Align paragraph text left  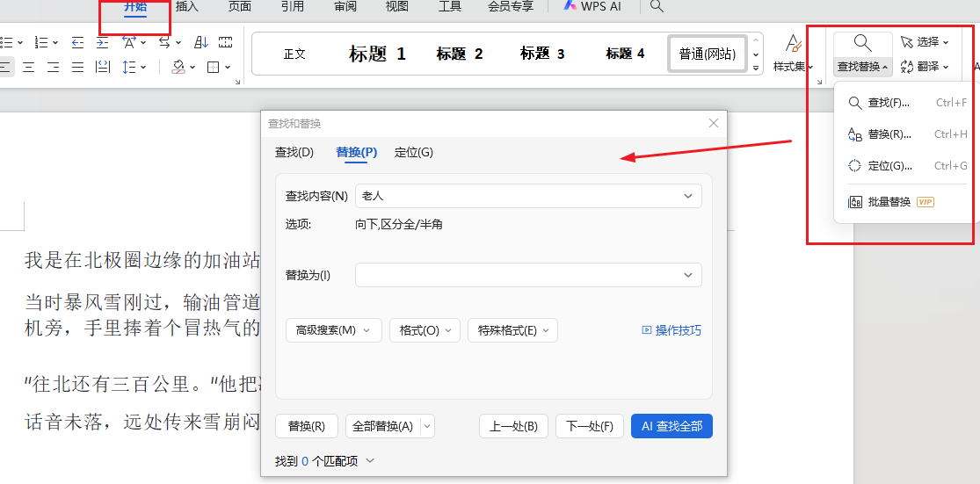coord(5,67)
